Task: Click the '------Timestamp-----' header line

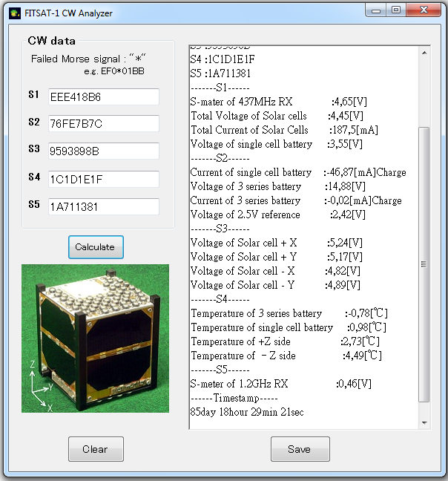Action: (234, 398)
